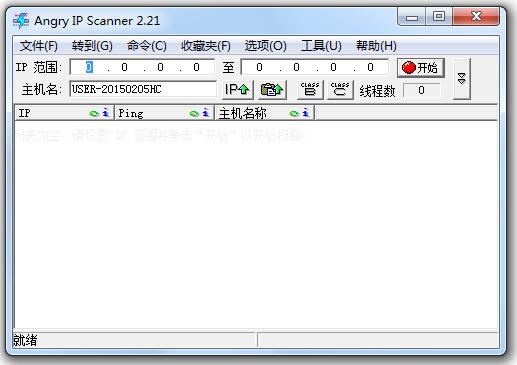The width and height of the screenshot is (517, 365).
Task: Open the 工具(U) menu
Action: tap(321, 46)
